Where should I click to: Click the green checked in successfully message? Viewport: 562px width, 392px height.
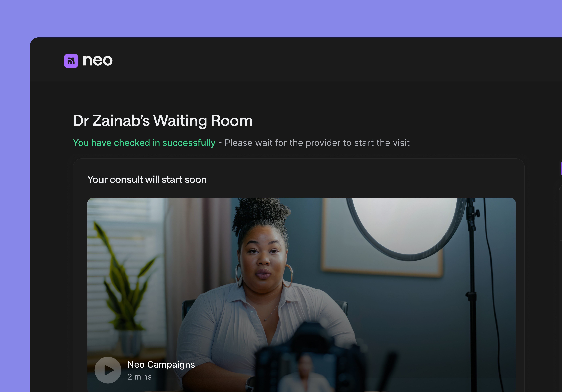click(x=144, y=143)
